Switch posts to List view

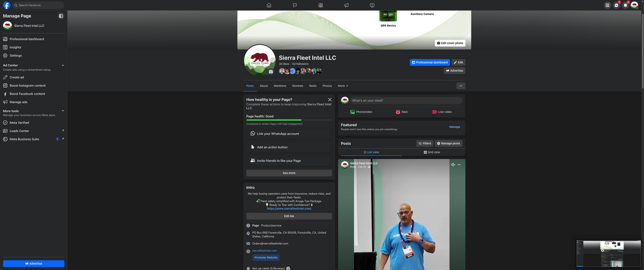point(371,152)
